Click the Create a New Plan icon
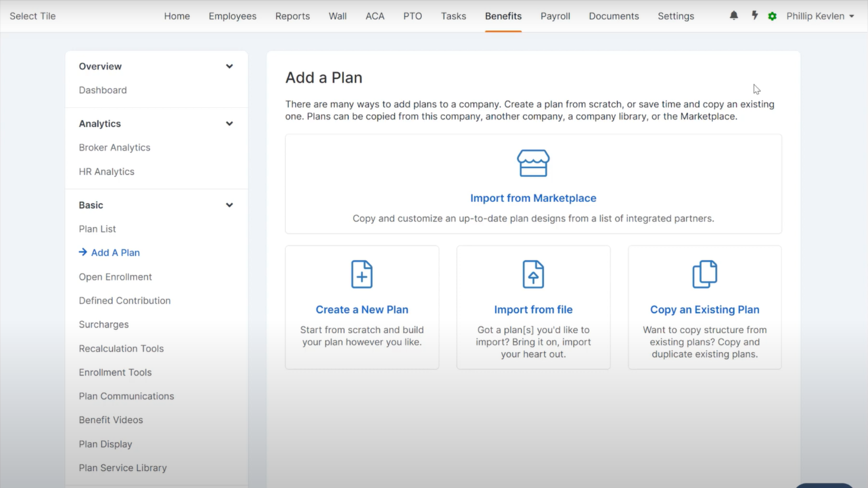The width and height of the screenshot is (868, 488). 362,274
